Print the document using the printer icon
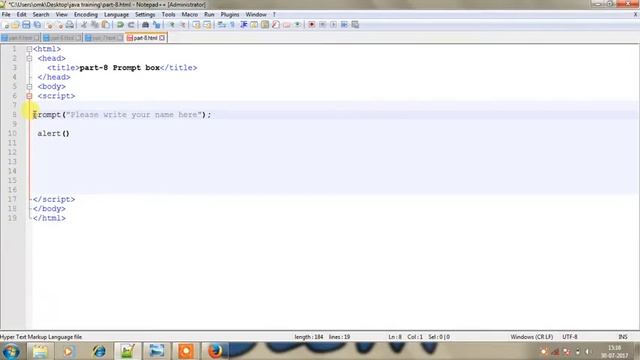This screenshot has height=360, width=640. coord(70,25)
